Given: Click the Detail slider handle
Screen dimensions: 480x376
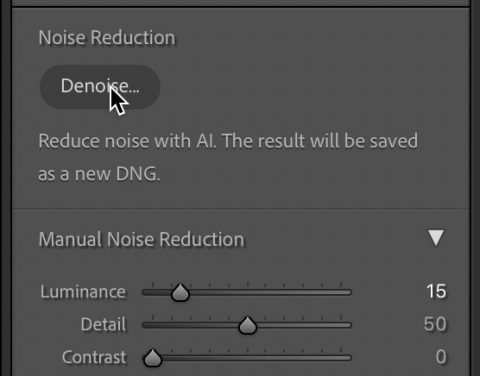Looking at the screenshot, I should [247, 325].
